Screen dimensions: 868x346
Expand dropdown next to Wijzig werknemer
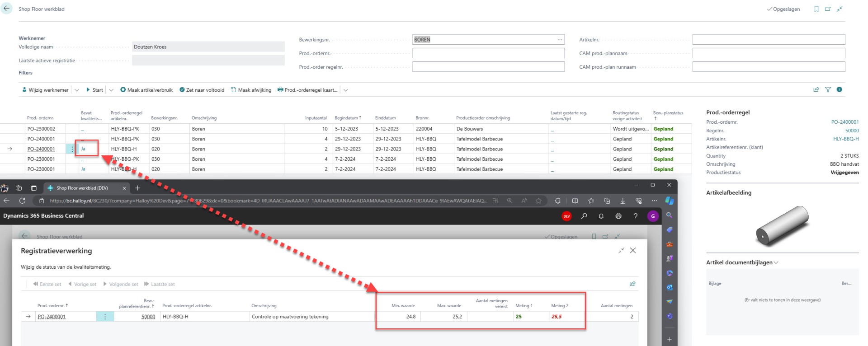click(x=77, y=90)
